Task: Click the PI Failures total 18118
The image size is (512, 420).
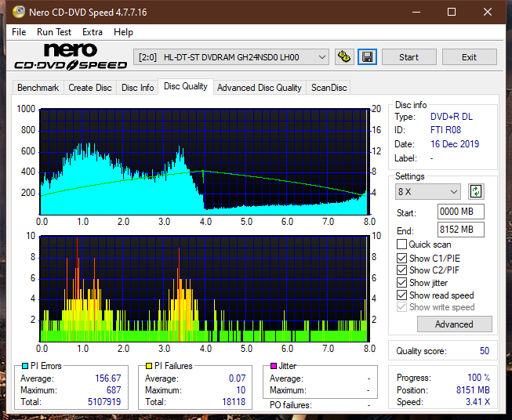Action: coord(234,402)
